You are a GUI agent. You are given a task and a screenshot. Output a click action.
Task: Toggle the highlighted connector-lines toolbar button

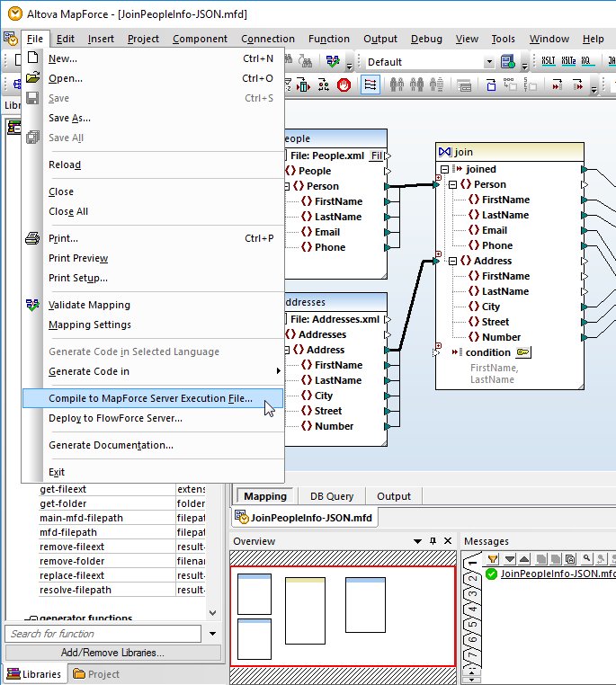tap(370, 85)
